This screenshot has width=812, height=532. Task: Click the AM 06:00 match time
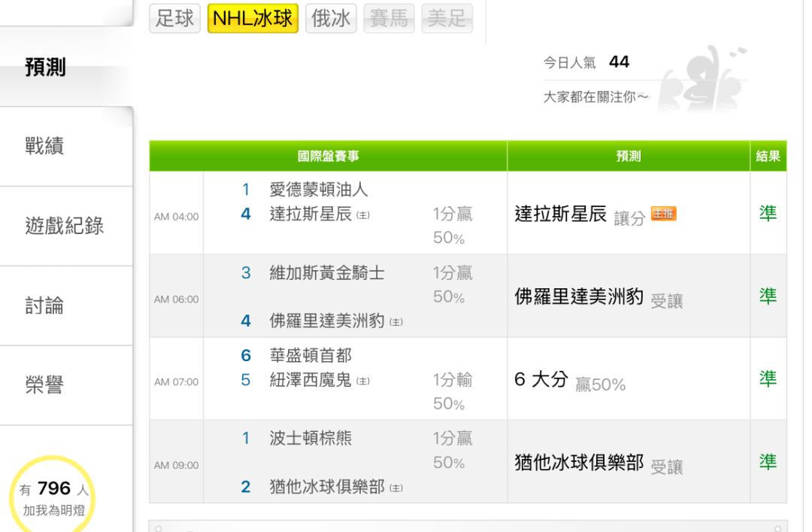tap(176, 299)
